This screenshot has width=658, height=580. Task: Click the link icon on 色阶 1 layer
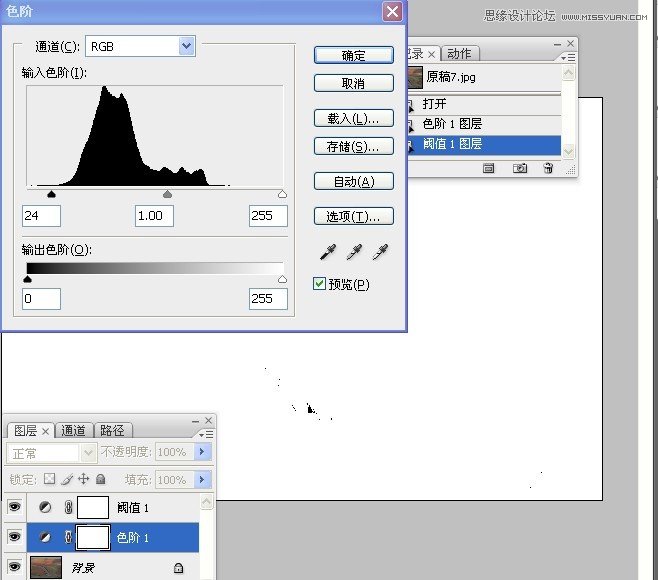pos(68,537)
